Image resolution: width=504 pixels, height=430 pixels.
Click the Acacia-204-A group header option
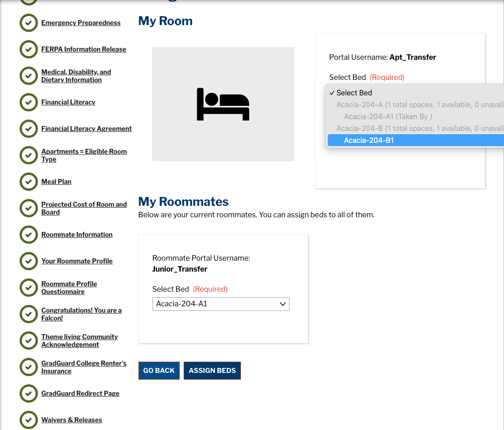coord(411,105)
